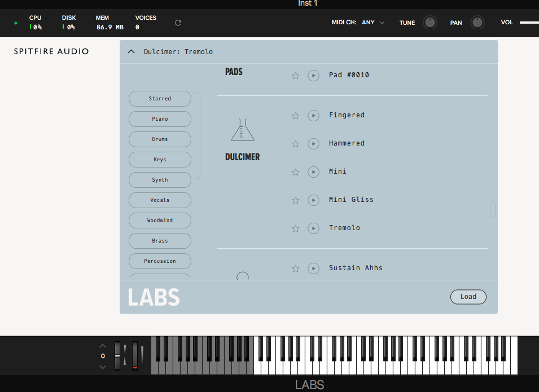539x392 pixels.
Task: Click the DULCIMER pack title
Action: pyautogui.click(x=242, y=157)
